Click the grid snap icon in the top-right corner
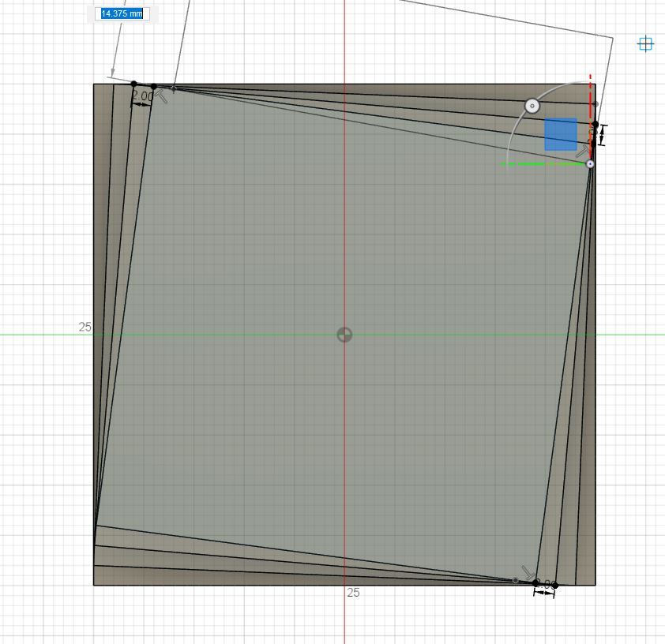 click(646, 44)
